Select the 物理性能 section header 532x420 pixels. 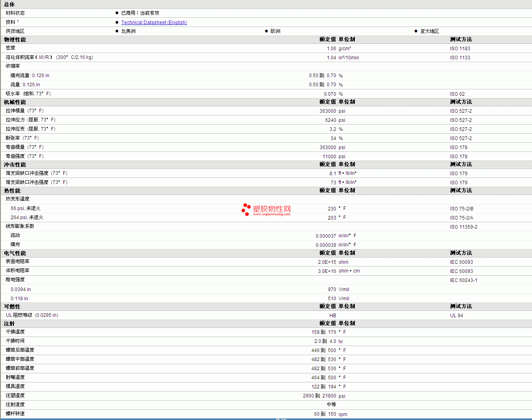click(15, 40)
